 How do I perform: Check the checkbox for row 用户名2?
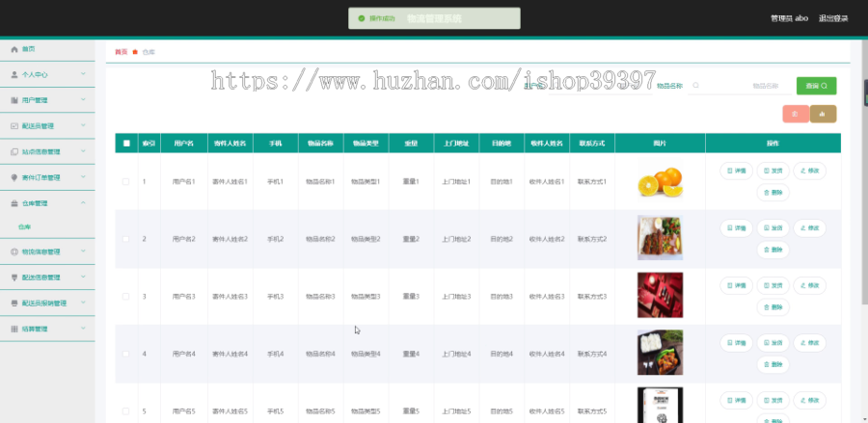(125, 239)
